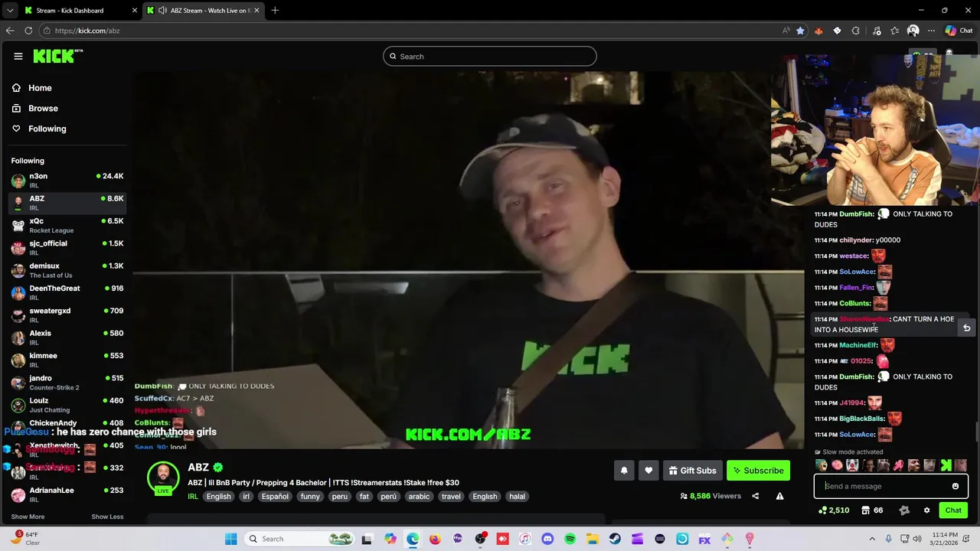
Task: Open n3on channel from Following list
Action: (67, 181)
